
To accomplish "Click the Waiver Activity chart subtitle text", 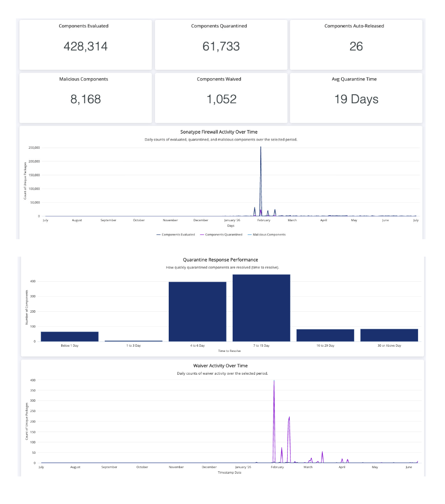I will [222, 373].
